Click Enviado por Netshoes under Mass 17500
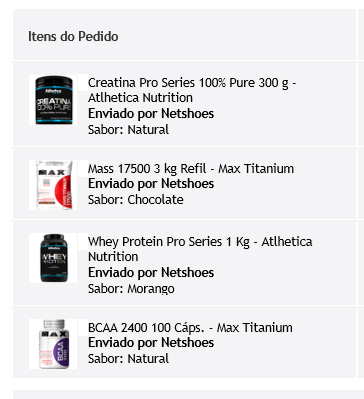 click(x=151, y=184)
